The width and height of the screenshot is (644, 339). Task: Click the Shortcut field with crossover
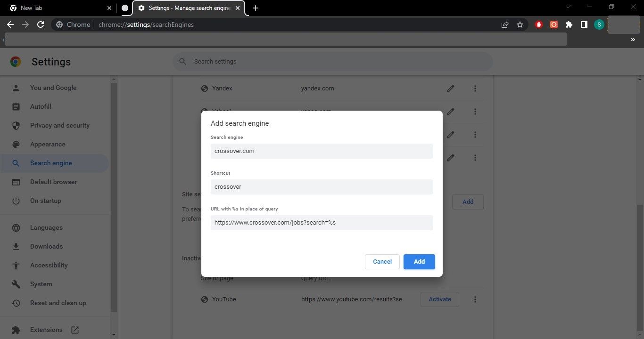(x=322, y=187)
